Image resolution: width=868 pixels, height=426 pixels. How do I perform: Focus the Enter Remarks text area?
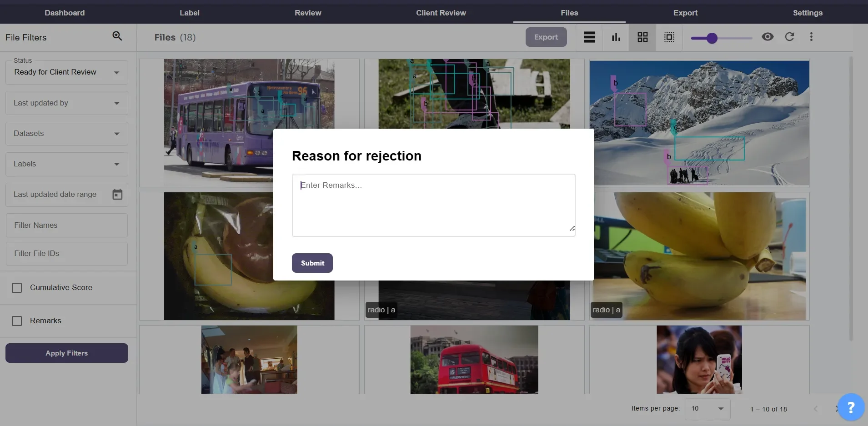433,205
